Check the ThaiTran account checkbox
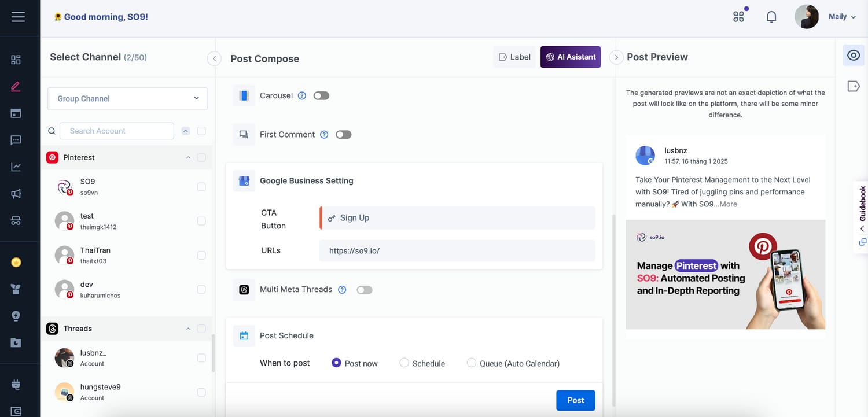Screen dimensions: 868x417 [201, 255]
